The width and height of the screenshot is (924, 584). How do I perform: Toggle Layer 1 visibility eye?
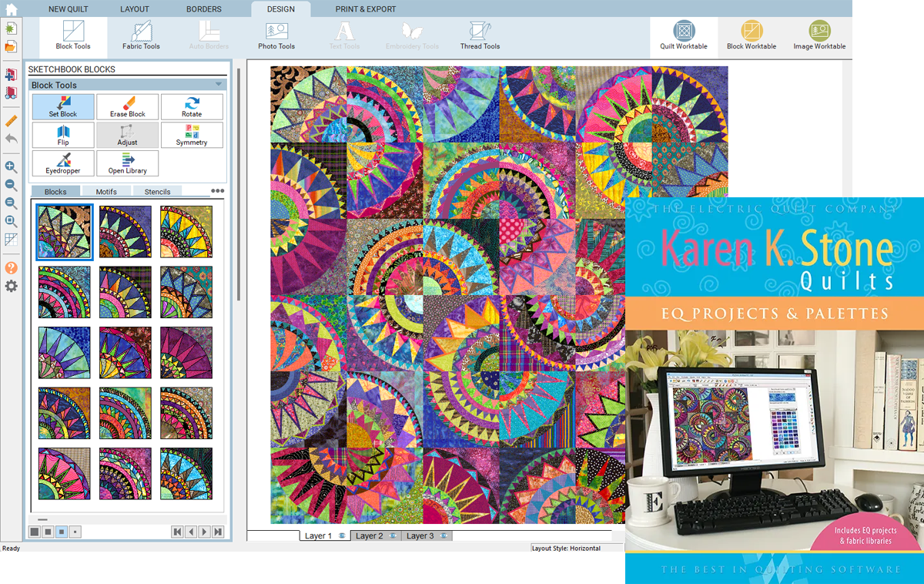coord(342,535)
